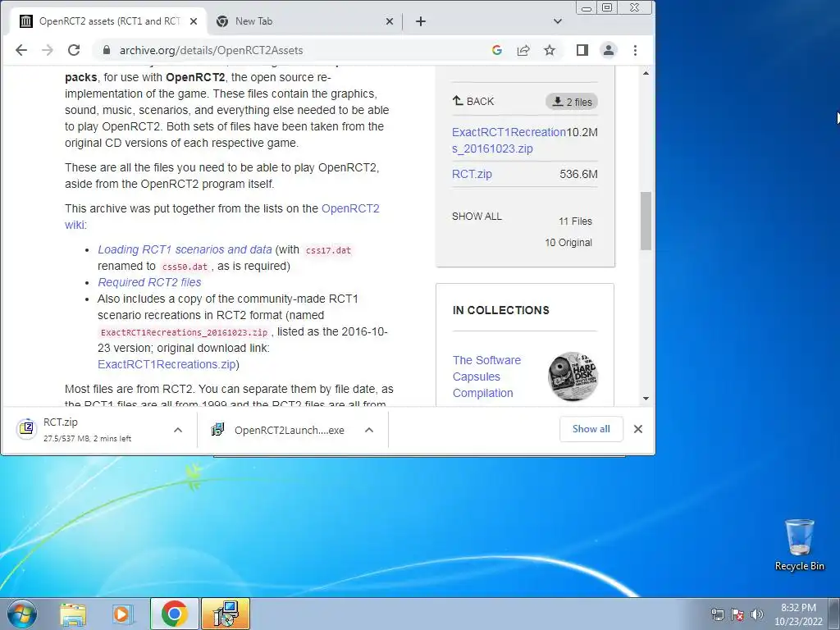Download ExactRCT1Recreations_20161023.zip file
The width and height of the screenshot is (840, 630).
(509, 140)
